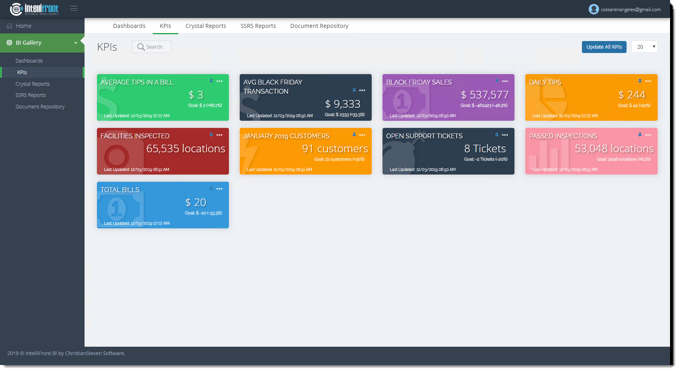688x371 pixels.
Task: Click the BI Gallery gear icon
Action: [9, 43]
